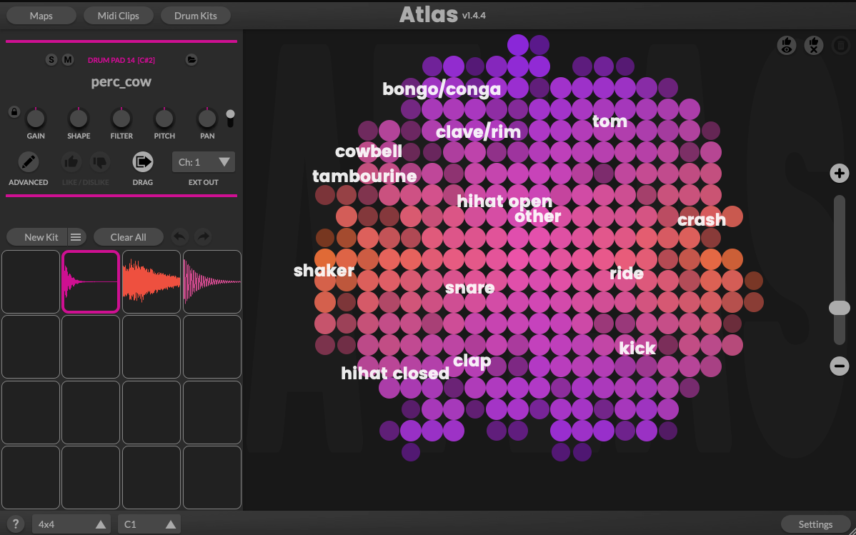Screen dimensions: 856x535
Task: Click the DRUM PAD 14 [C#2] label
Action: coord(121,60)
